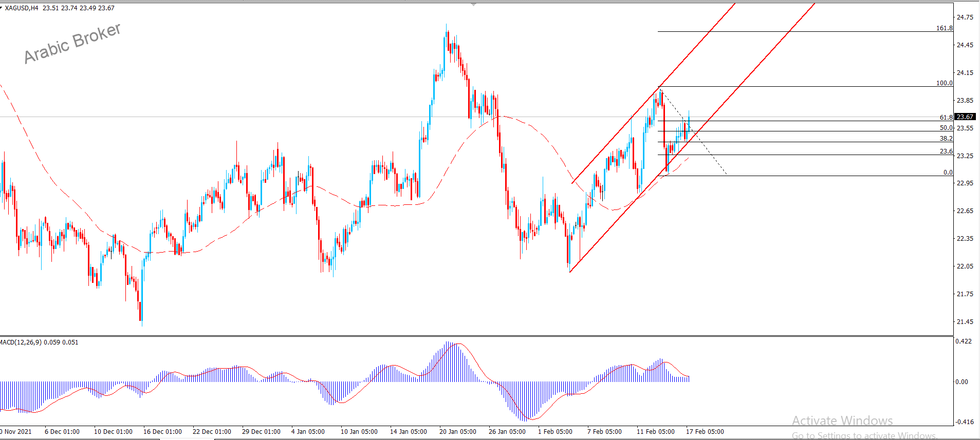Select the 17 Feb 05:00 date label
This screenshot has height=440, width=980.
coord(705,432)
